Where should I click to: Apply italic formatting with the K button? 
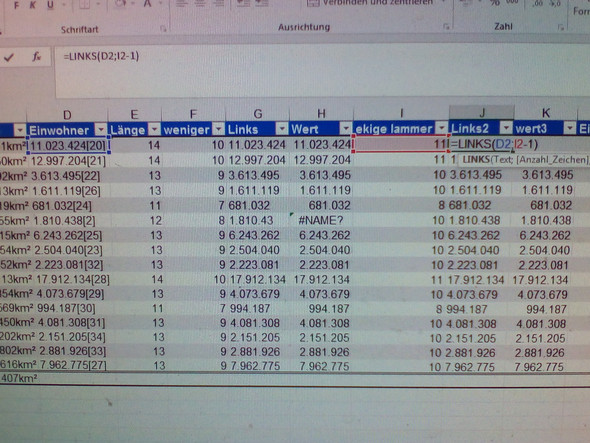33,5
